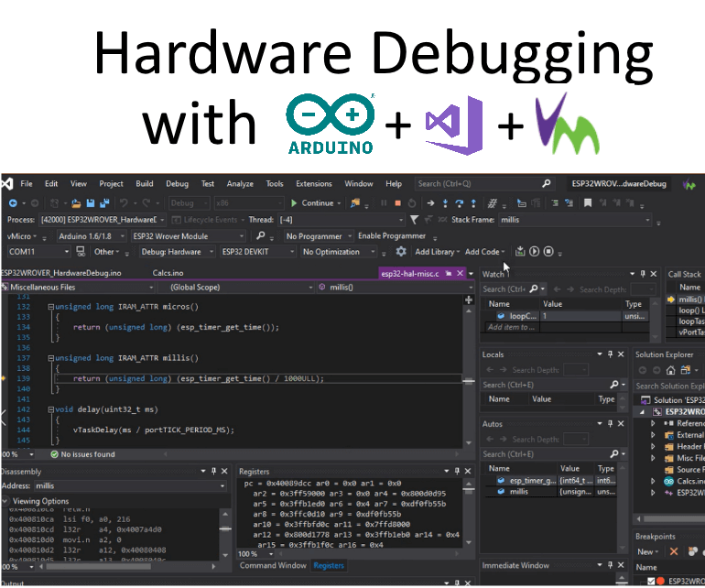Select the Registers tab at the bottom
Image resolution: width=705 pixels, height=588 pixels.
(329, 565)
